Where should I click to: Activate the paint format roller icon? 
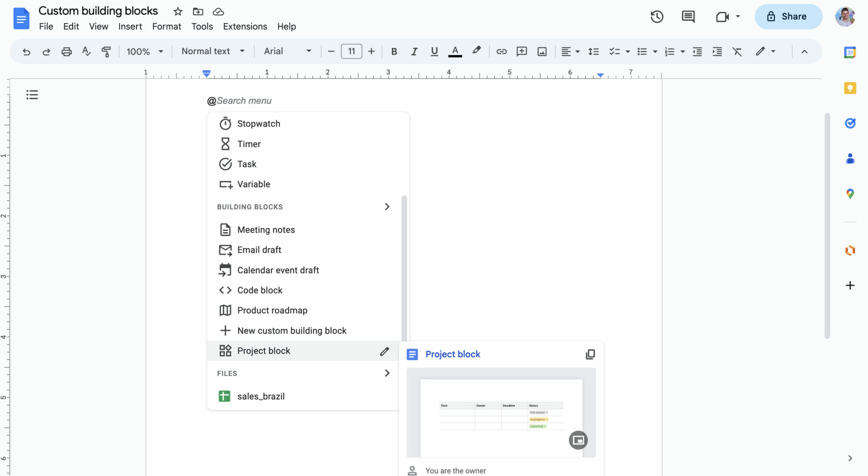[106, 51]
